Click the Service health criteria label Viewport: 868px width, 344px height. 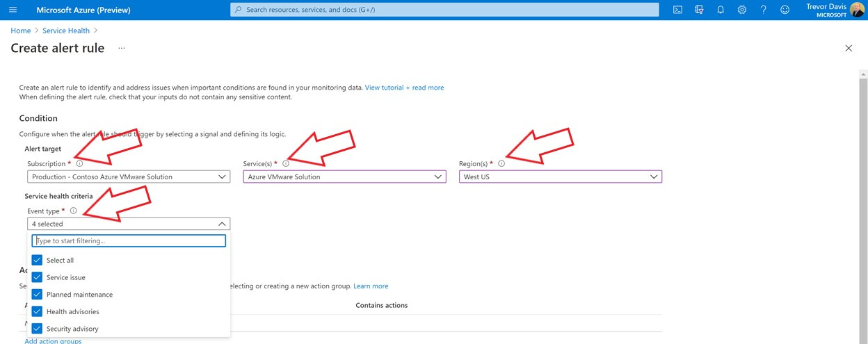coord(58,196)
